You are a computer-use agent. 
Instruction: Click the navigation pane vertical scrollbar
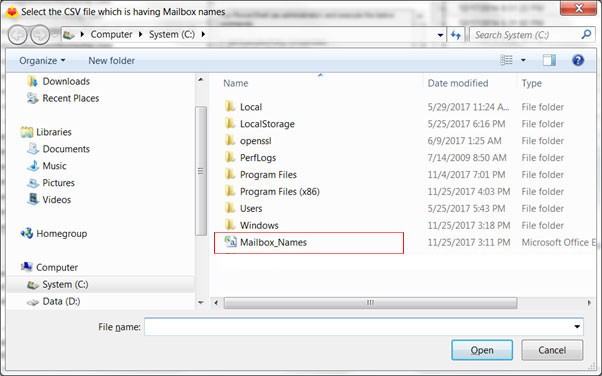pyautogui.click(x=201, y=171)
